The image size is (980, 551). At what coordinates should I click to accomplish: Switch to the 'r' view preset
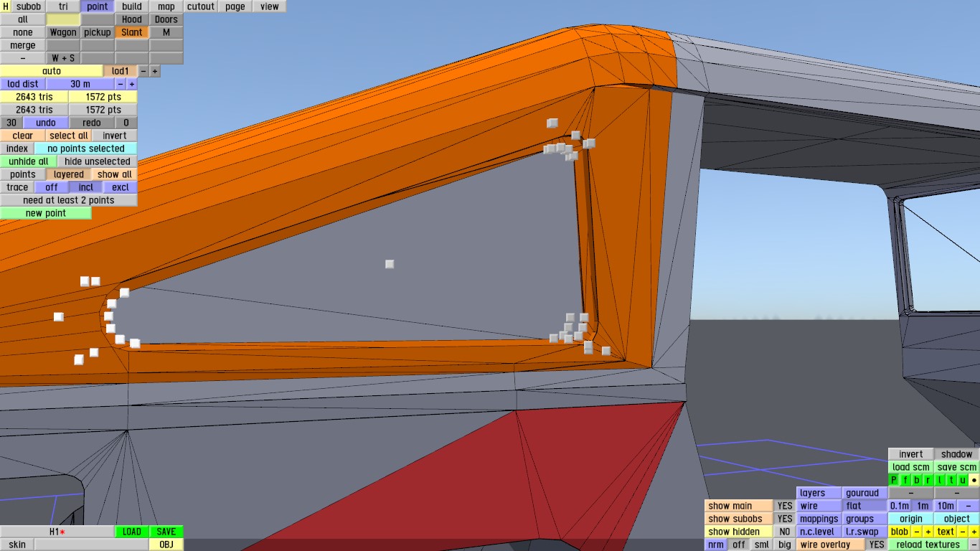928,480
